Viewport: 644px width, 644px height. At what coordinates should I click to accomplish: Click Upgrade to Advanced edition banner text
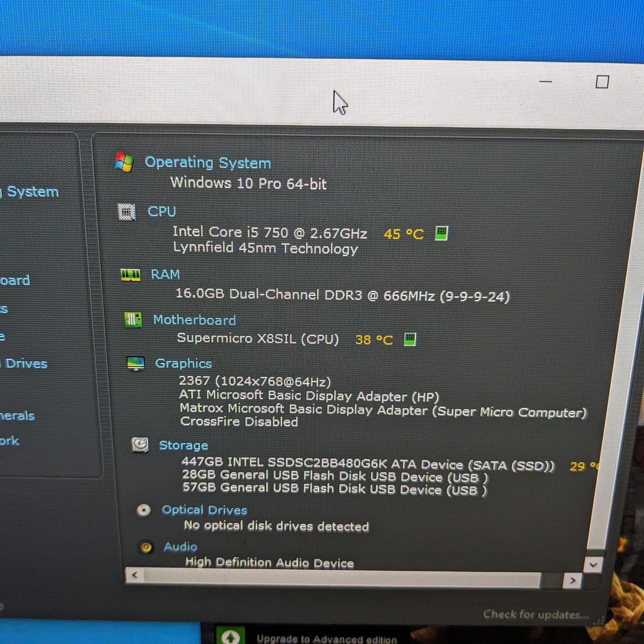click(327, 639)
